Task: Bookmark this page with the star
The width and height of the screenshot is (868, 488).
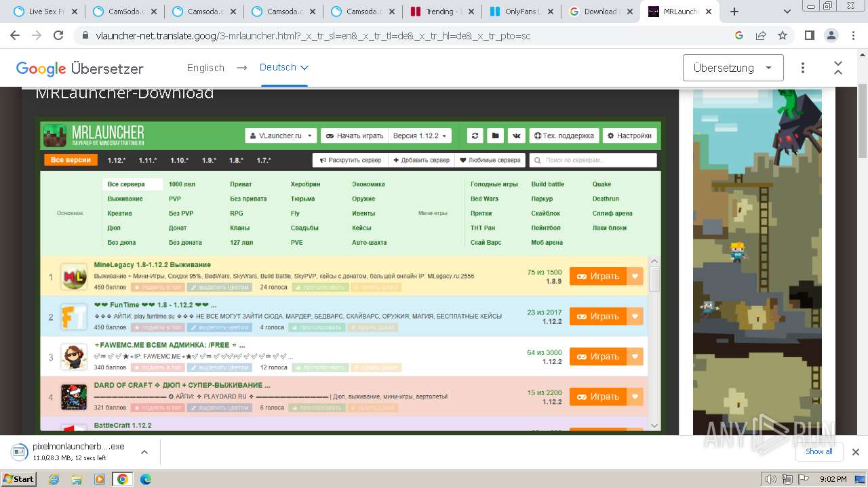Action: tap(783, 36)
